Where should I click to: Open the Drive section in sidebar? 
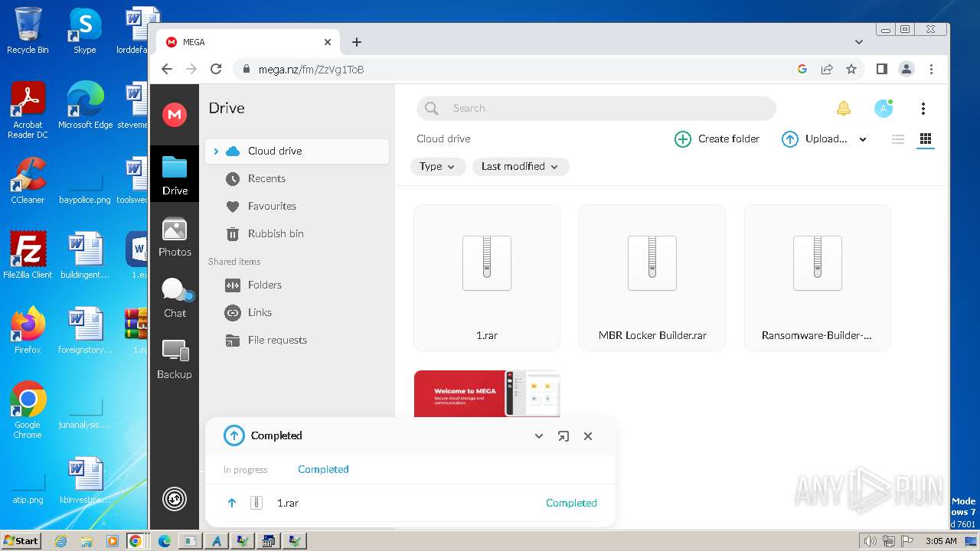click(175, 175)
